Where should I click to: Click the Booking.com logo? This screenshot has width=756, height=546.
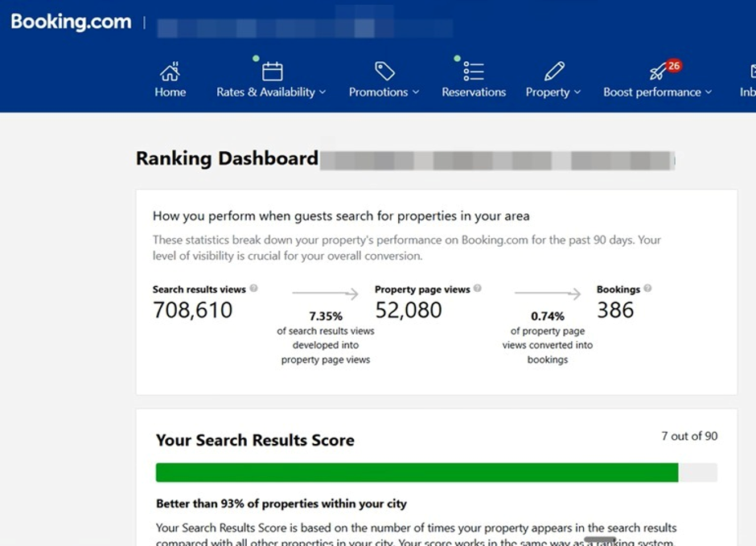[71, 22]
